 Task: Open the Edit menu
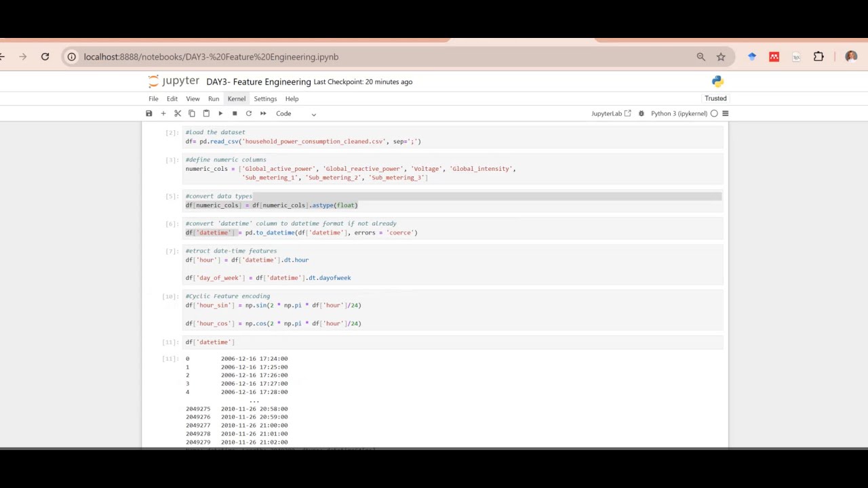point(172,99)
